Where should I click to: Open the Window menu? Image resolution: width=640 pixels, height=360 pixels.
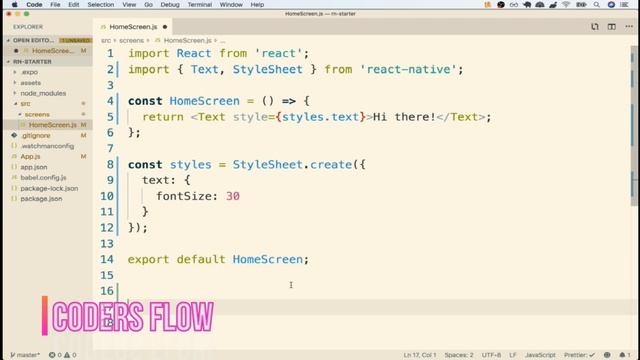click(x=231, y=4)
